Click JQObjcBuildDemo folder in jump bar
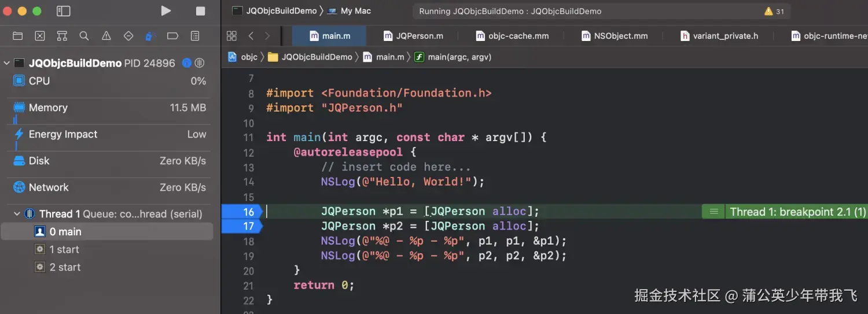Image resolution: width=868 pixels, height=314 pixels. point(310,57)
